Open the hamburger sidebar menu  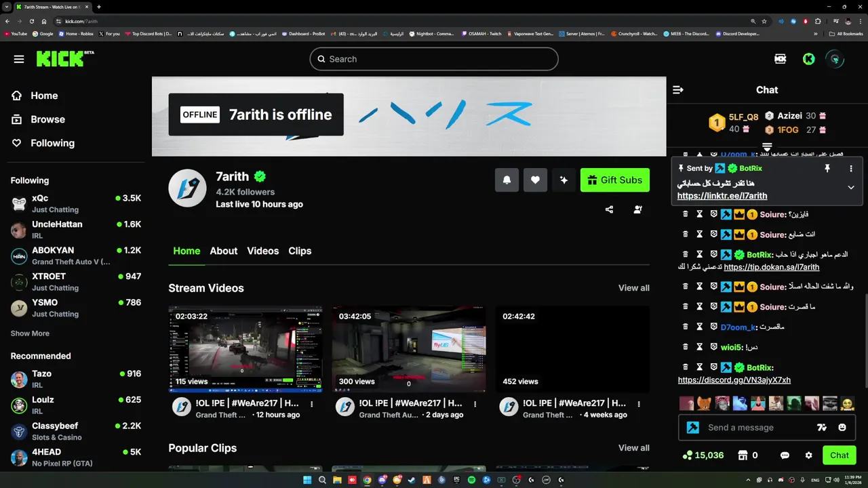click(19, 59)
